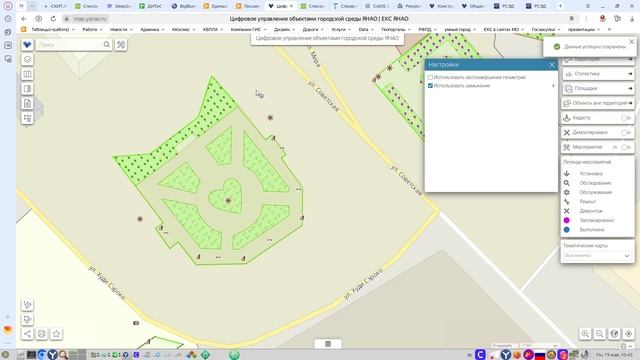Viewport: 640px width, 360px height.
Task: Click the tree marker in the heart-shaped lawn
Action: [x=228, y=200]
